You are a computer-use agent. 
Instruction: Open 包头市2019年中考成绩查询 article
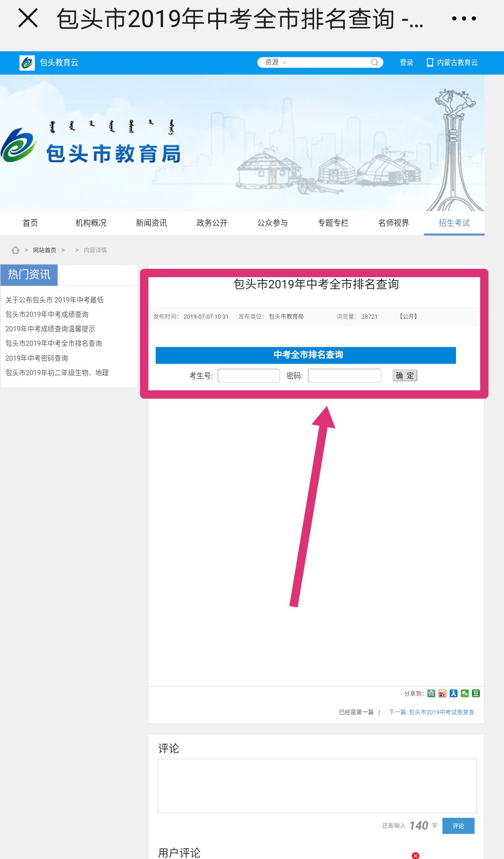pos(47,314)
